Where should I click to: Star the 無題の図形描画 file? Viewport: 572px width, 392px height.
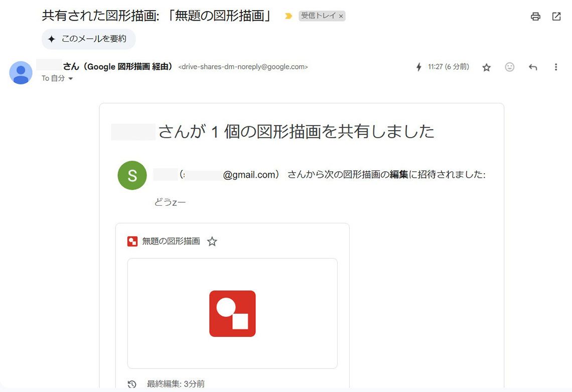point(212,241)
